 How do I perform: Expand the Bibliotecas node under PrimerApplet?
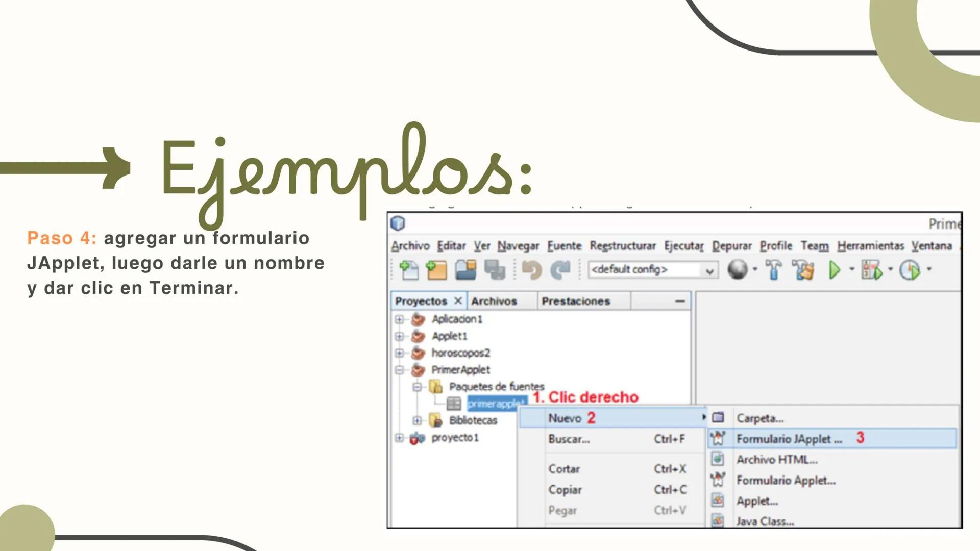418,420
